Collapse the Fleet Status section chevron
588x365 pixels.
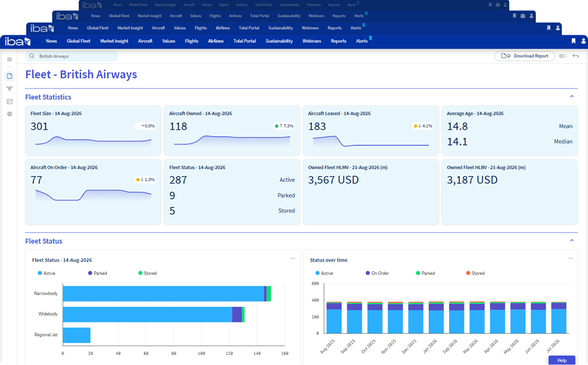pyautogui.click(x=572, y=241)
